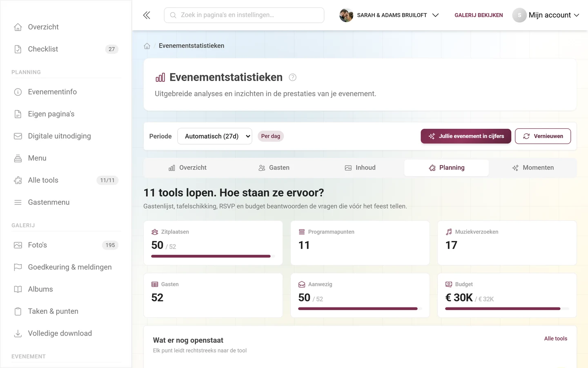Select the Planning tab
588x368 pixels.
[446, 168]
